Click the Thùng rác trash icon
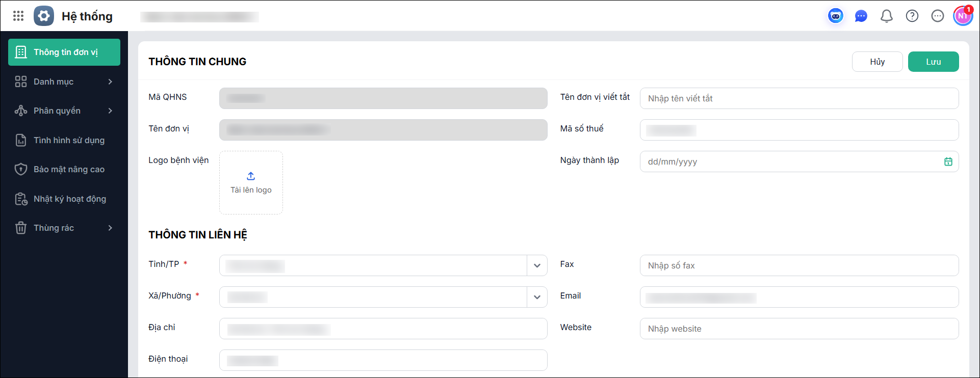 (x=21, y=228)
